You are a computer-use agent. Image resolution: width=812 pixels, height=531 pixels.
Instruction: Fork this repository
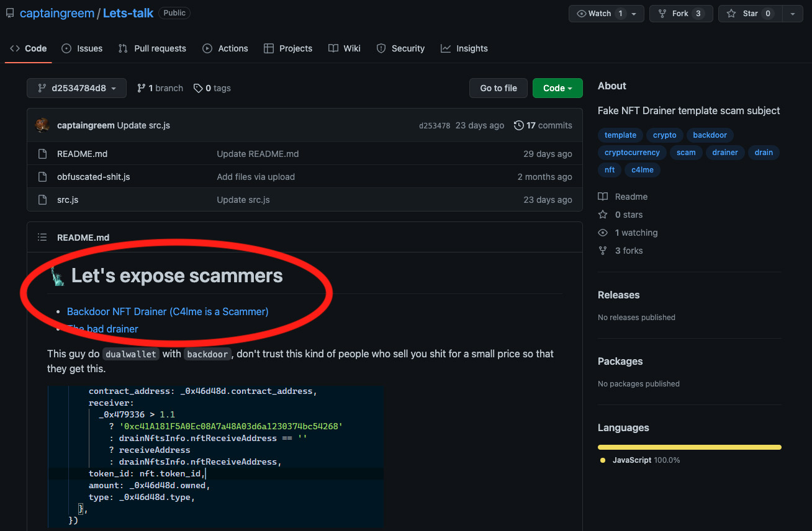[x=681, y=14]
